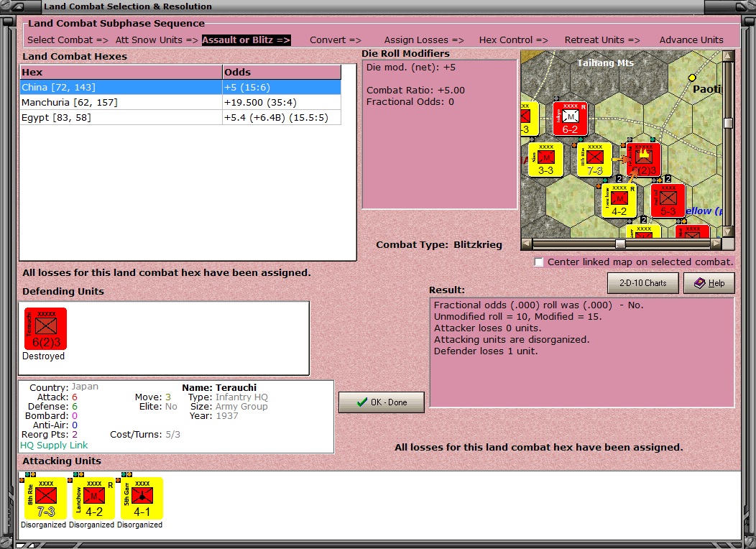Click the 3-3 yellow unit on the map
Viewport: 756px width, 549px height.
545,160
